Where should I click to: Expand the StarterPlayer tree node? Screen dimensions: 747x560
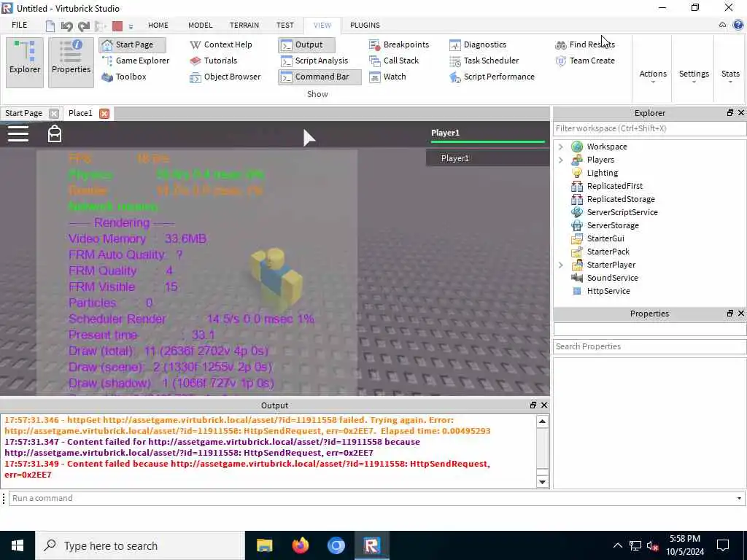[561, 265]
